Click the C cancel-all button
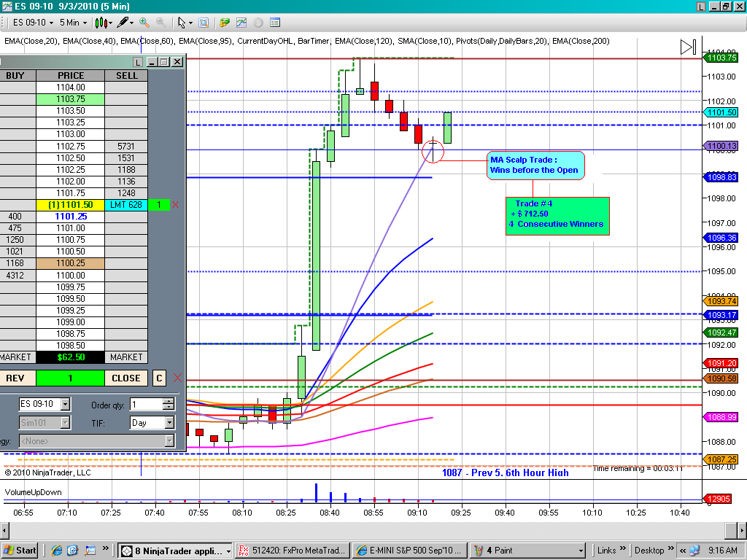This screenshot has width=747, height=560. [159, 378]
